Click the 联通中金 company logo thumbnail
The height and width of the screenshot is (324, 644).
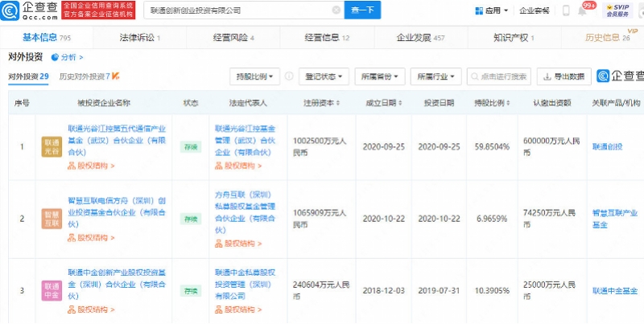(52, 291)
